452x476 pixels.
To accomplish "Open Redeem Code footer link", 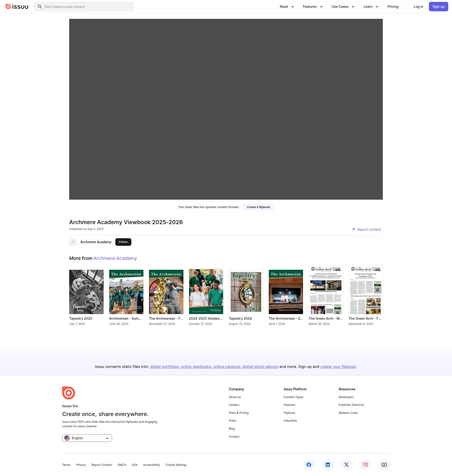I will click(x=348, y=413).
